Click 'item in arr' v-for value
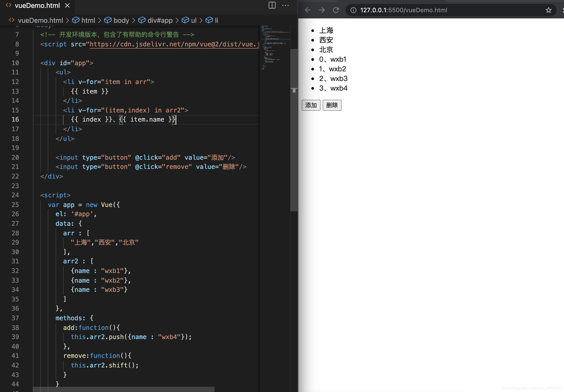 point(126,82)
